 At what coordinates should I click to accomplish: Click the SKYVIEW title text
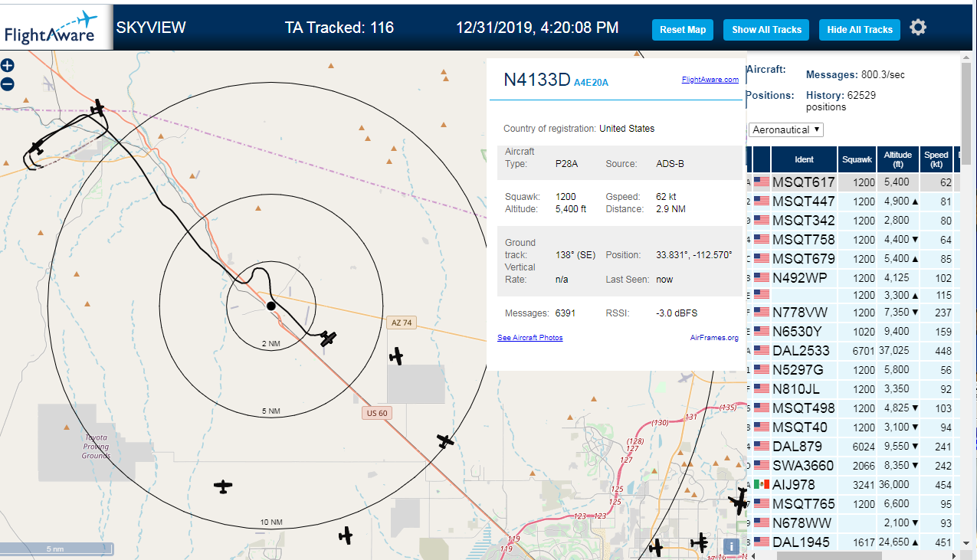pos(151,28)
